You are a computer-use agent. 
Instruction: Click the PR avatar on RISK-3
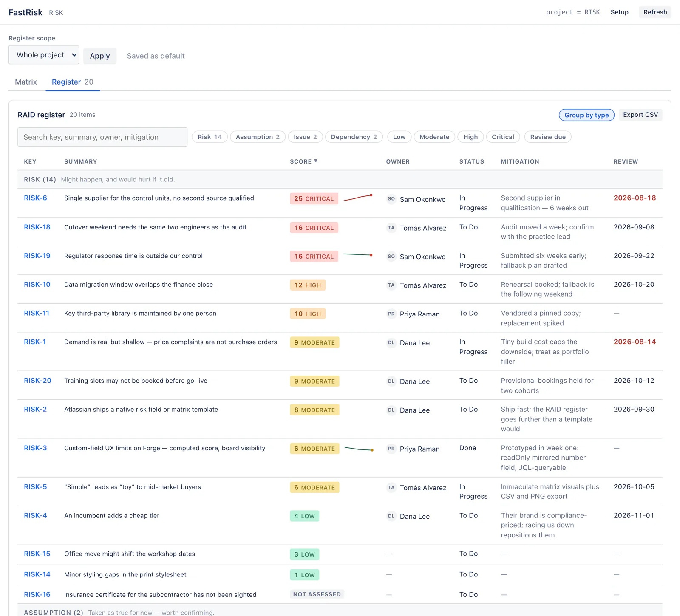tap(391, 449)
